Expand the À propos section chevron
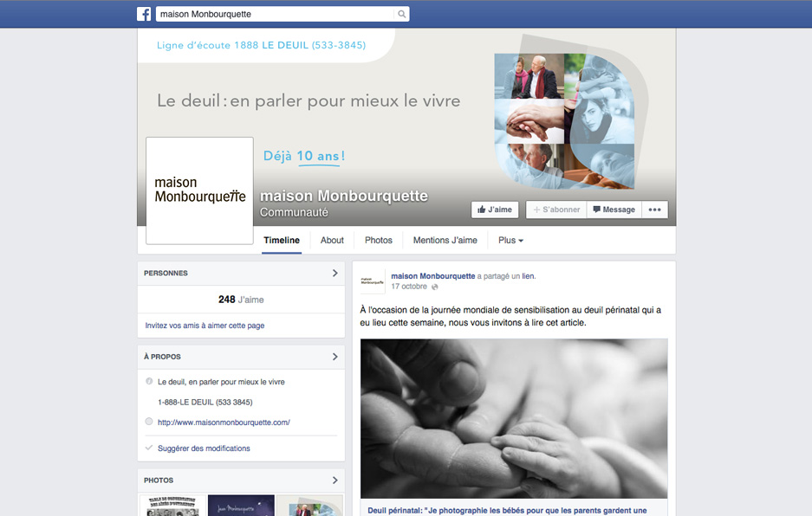Screen dimensions: 812x516 (x=335, y=357)
